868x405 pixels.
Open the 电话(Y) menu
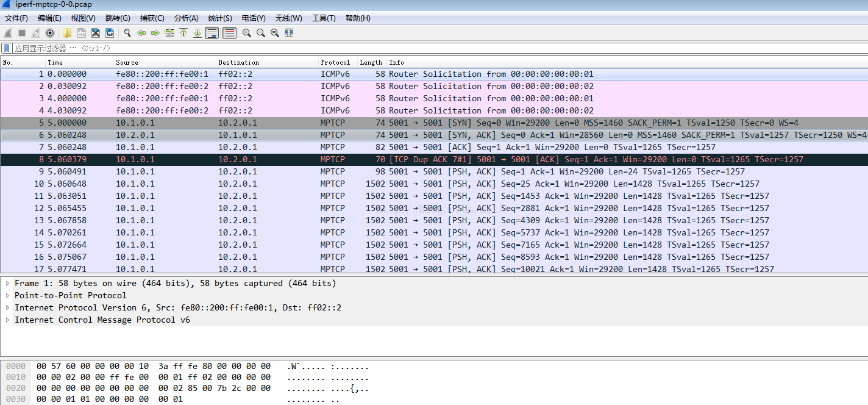click(254, 18)
